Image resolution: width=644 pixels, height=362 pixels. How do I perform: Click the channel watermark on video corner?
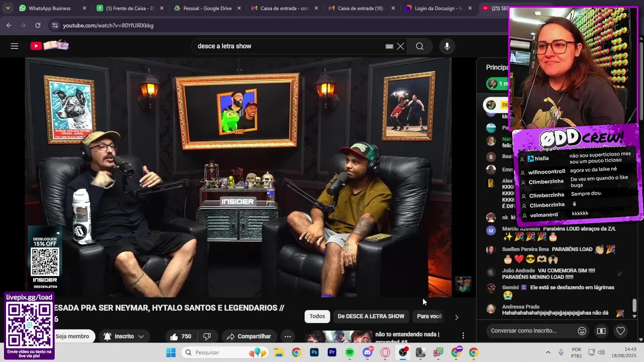point(463,284)
